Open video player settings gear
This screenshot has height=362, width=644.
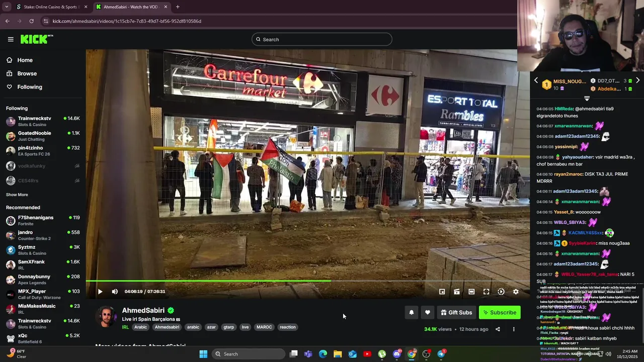(x=516, y=292)
